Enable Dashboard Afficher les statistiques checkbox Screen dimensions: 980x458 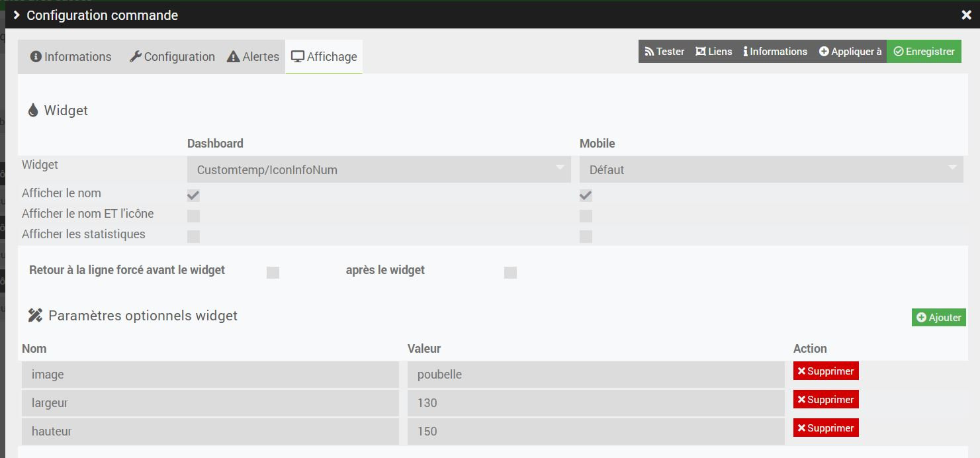(x=193, y=236)
